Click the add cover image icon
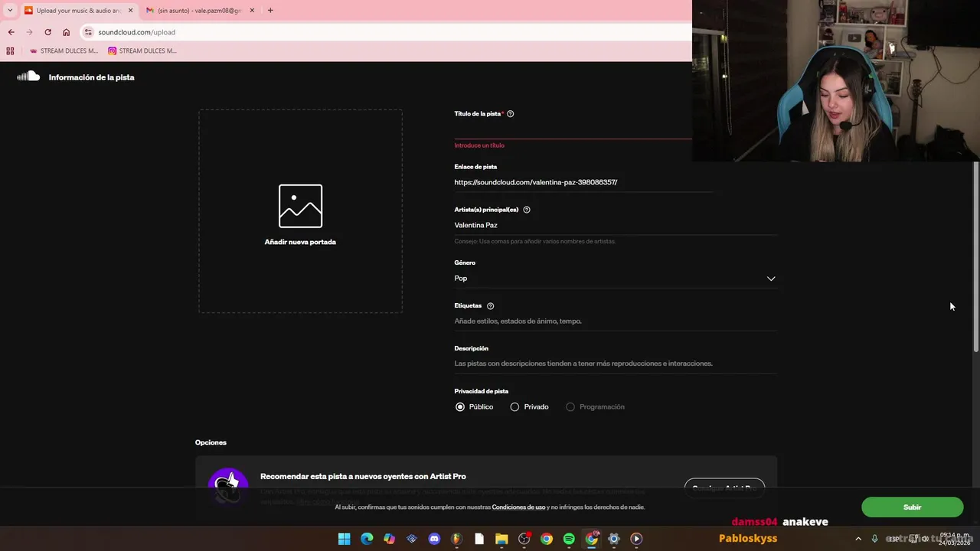 click(x=300, y=206)
